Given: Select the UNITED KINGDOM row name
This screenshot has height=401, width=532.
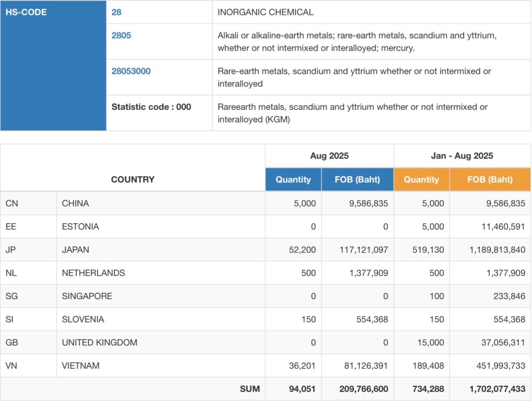Looking at the screenshot, I should tap(99, 342).
